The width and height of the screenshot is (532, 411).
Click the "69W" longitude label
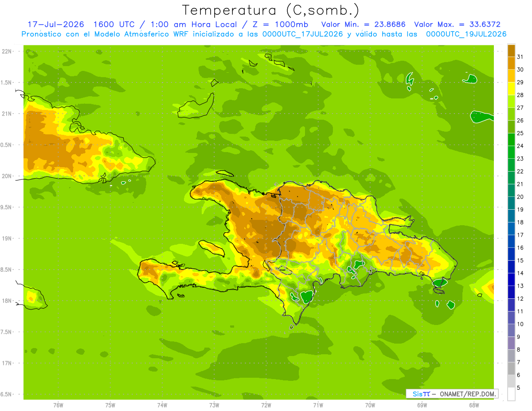pos(422,405)
